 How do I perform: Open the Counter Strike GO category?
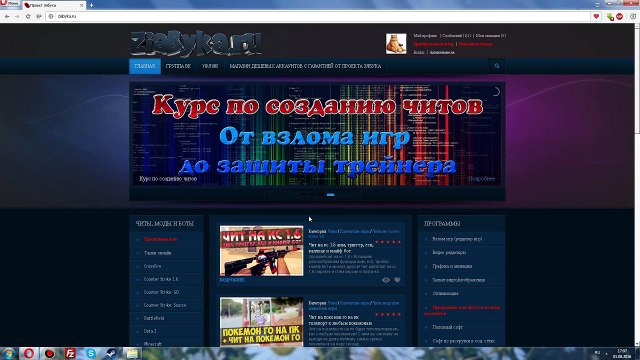point(161,292)
